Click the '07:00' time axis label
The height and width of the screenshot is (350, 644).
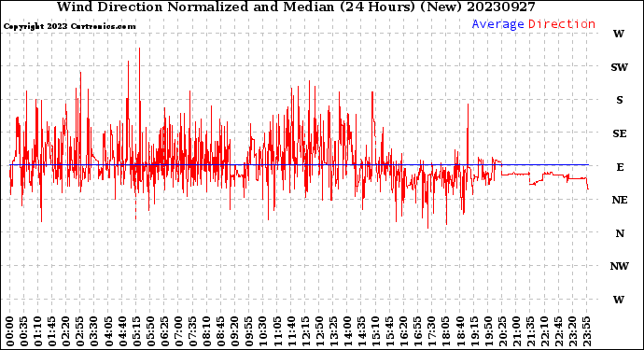pyautogui.click(x=178, y=331)
